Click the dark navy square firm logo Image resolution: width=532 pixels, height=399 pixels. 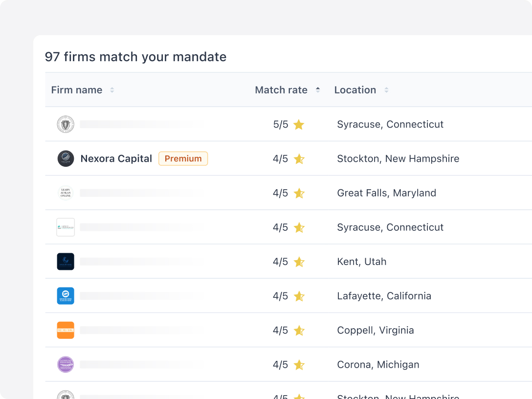tap(66, 262)
